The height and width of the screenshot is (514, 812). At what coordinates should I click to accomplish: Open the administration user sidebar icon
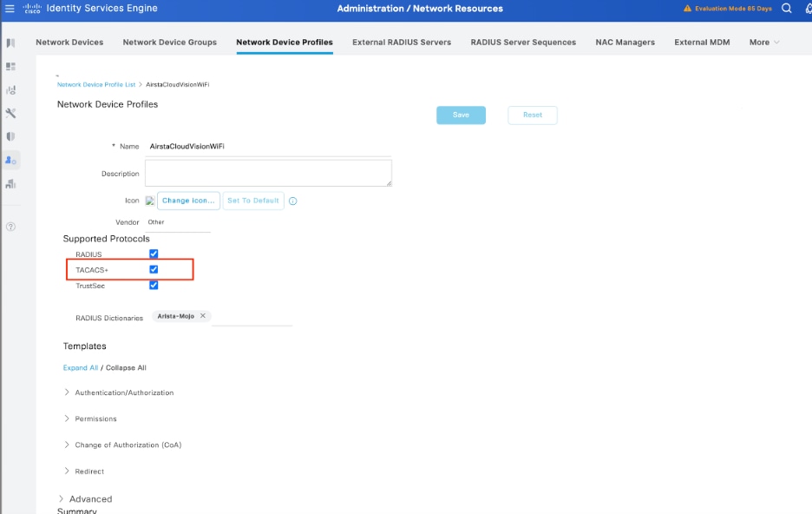click(x=10, y=160)
